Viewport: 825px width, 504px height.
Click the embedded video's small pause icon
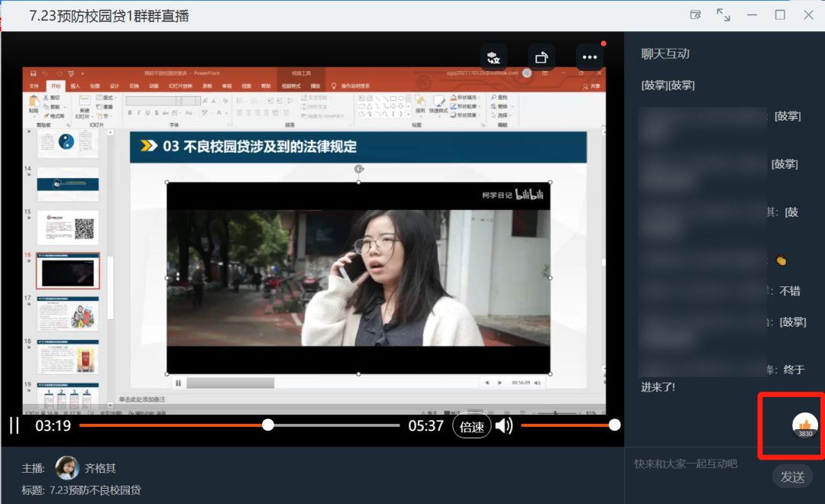click(x=178, y=383)
